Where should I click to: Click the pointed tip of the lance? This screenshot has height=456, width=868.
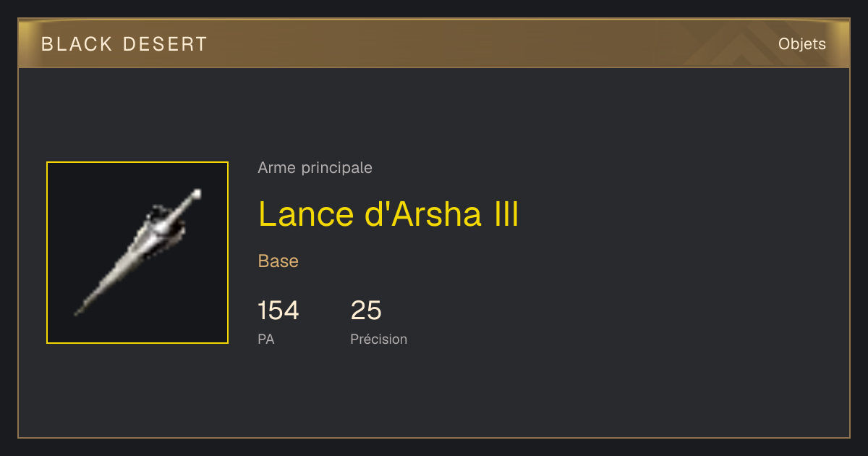80,310
